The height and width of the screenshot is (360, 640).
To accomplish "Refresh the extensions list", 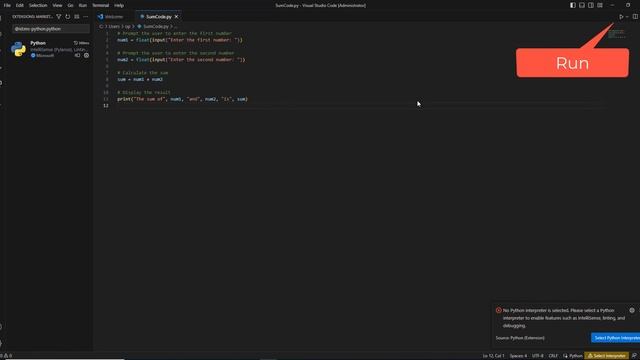I will 68,17.
